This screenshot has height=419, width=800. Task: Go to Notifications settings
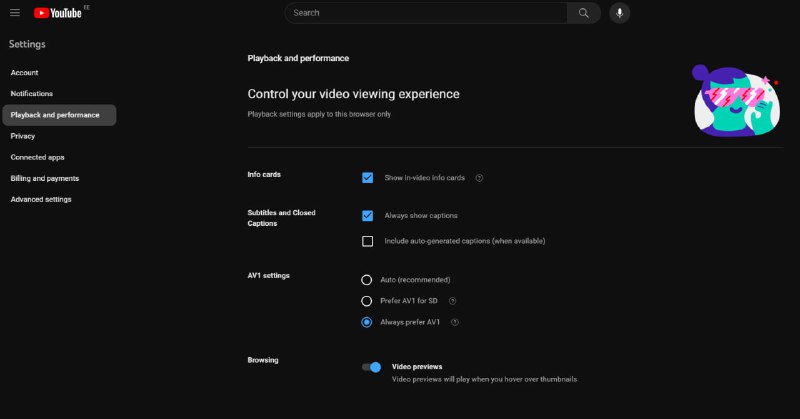pos(32,93)
